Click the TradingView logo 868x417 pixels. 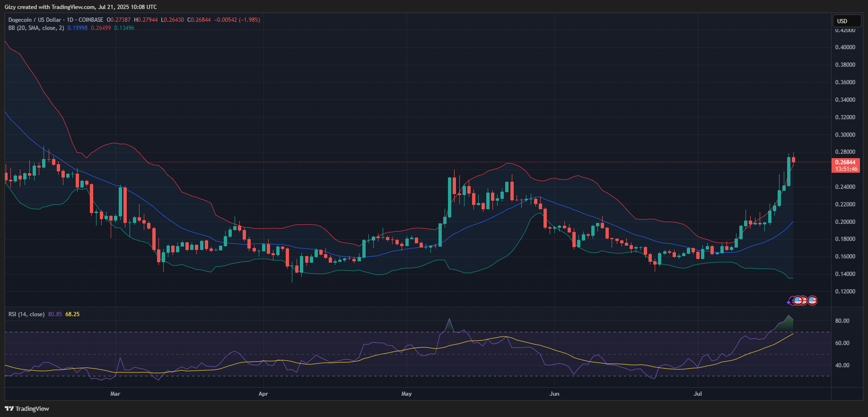point(27,408)
